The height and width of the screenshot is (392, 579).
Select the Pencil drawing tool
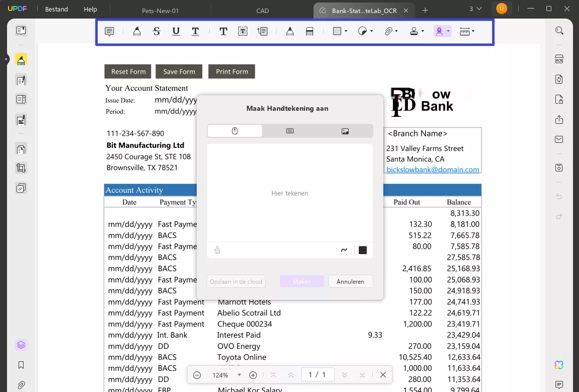(290, 32)
